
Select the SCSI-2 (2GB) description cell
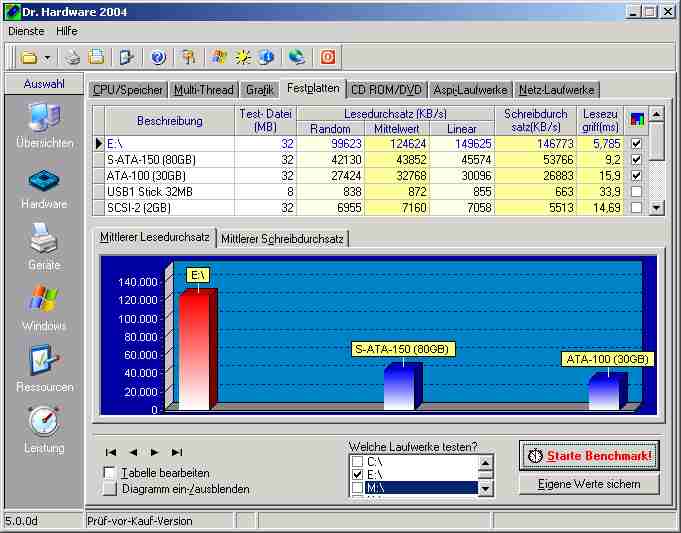(170, 208)
